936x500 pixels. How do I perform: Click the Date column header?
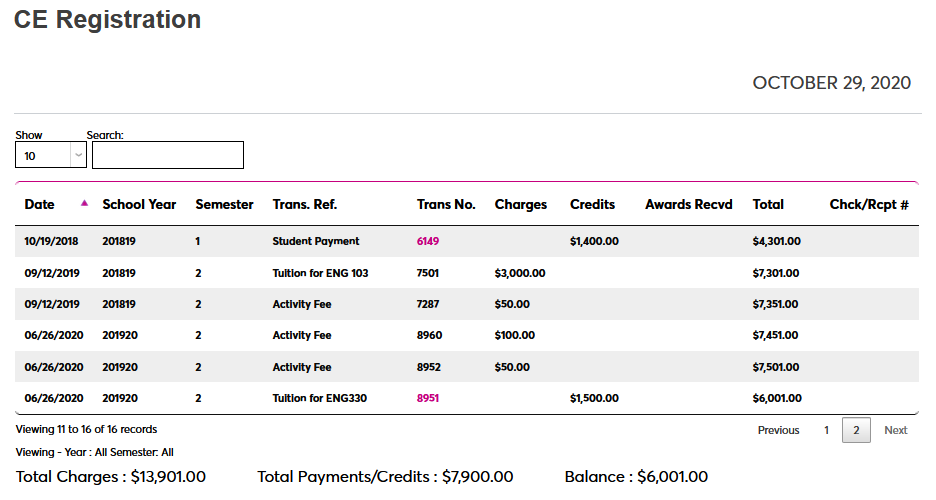coord(40,204)
